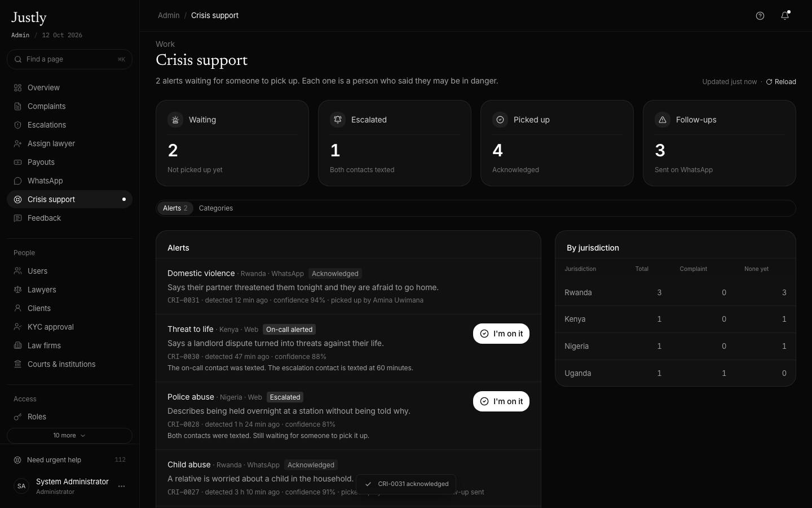Go to Courts & institutions
The width and height of the screenshot is (812, 508).
pyautogui.click(x=69, y=364)
